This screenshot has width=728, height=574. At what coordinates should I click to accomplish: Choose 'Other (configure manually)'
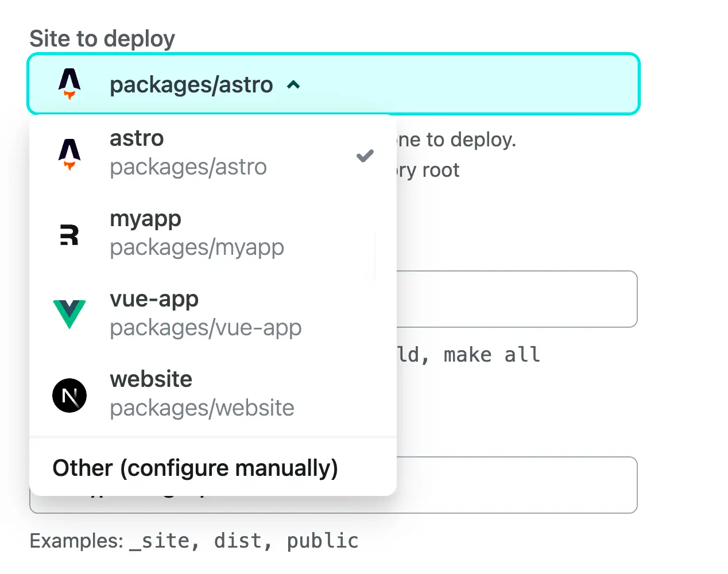pyautogui.click(x=195, y=468)
